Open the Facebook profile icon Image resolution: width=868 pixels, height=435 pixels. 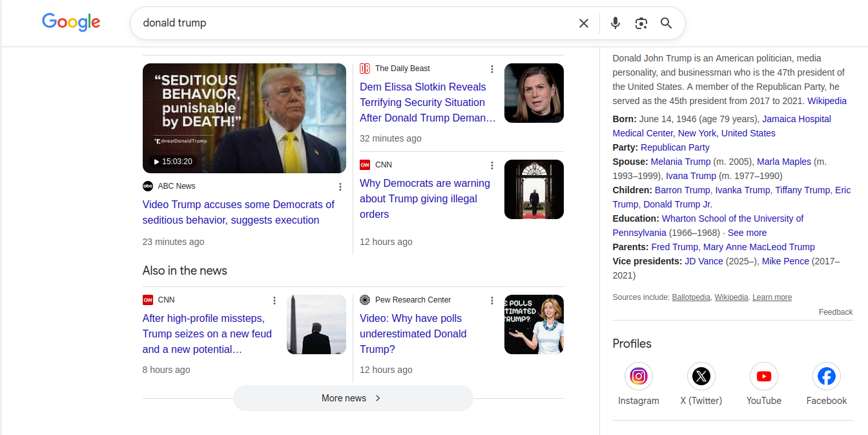(x=826, y=376)
